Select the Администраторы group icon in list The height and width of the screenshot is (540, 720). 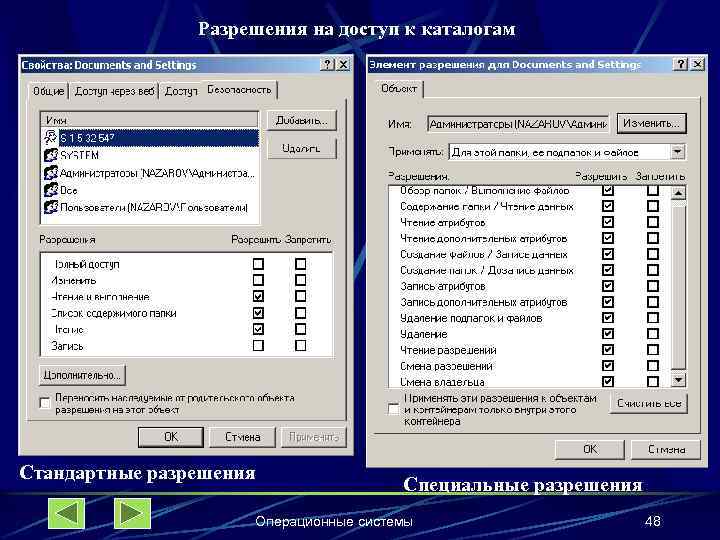[50, 173]
